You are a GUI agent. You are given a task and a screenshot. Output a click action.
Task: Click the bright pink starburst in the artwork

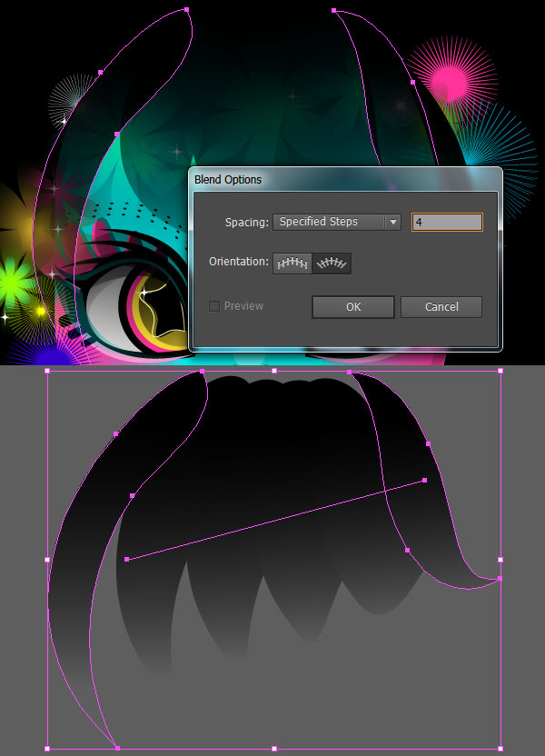[450, 82]
